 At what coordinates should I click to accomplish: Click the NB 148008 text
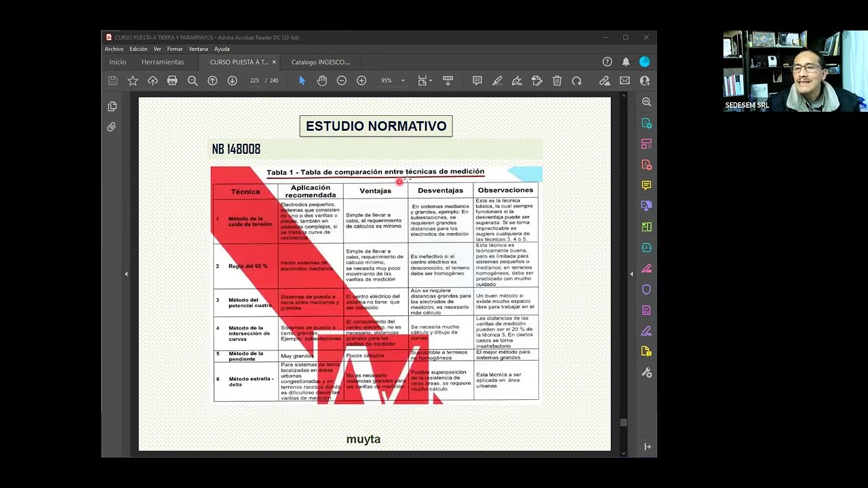click(236, 149)
